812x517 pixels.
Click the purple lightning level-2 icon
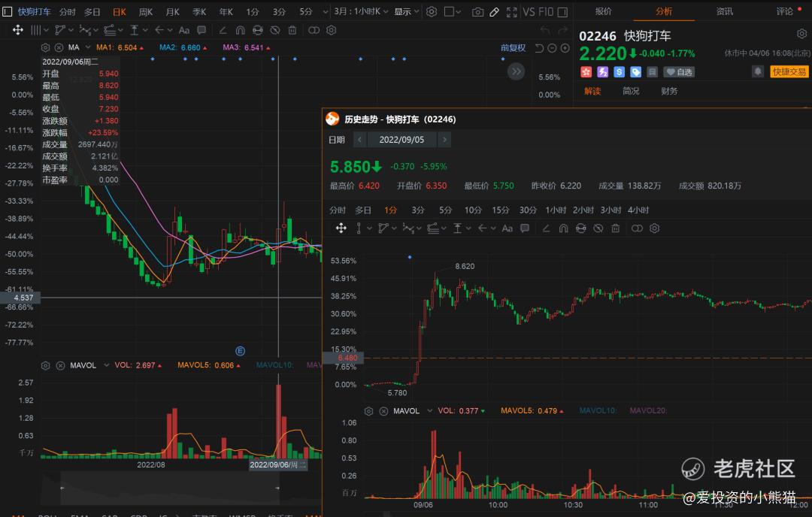click(603, 72)
